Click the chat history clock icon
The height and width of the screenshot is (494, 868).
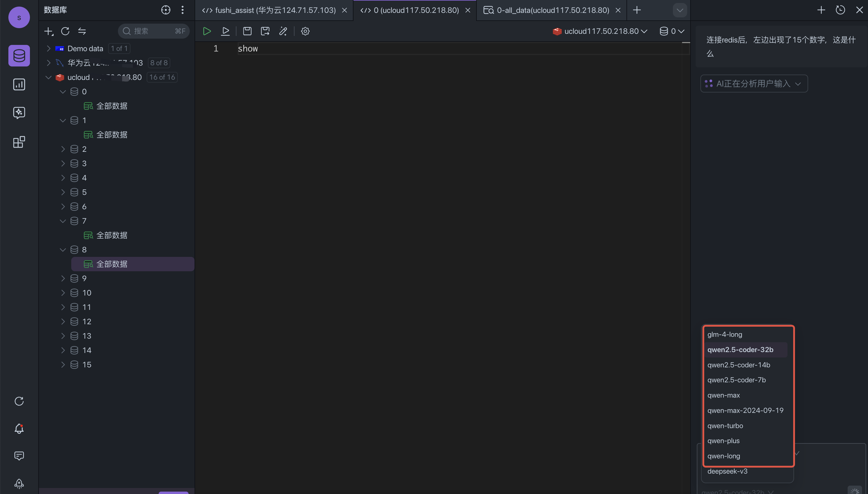click(x=840, y=10)
